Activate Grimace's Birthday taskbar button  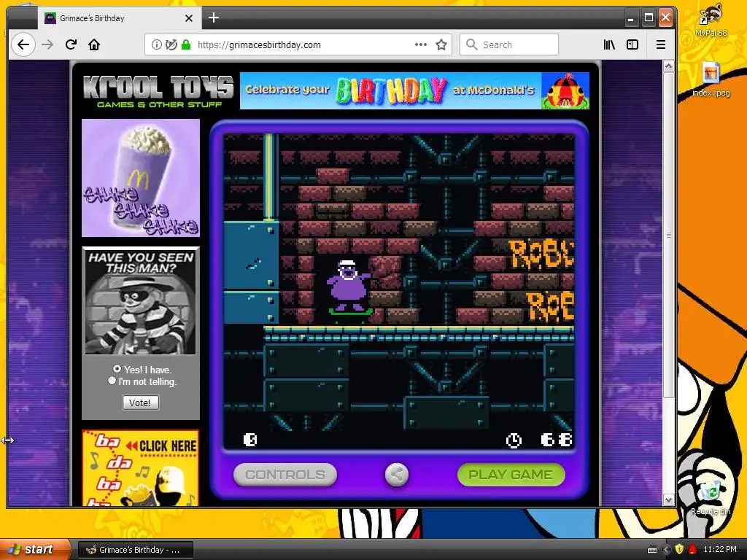tap(135, 550)
